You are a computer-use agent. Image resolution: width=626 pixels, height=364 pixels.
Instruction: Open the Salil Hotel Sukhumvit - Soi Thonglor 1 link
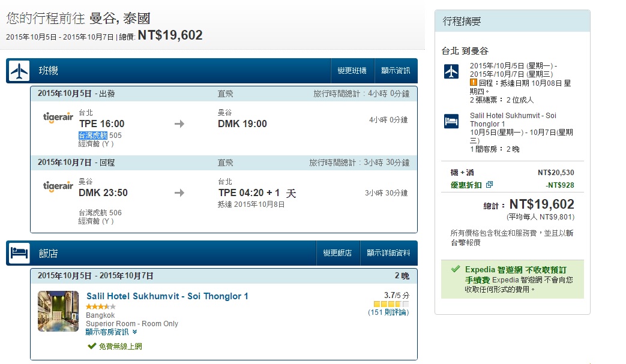coord(167,296)
